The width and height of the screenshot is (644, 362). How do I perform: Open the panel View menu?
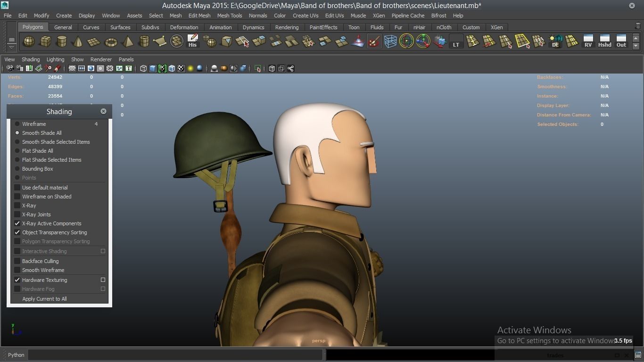click(9, 59)
